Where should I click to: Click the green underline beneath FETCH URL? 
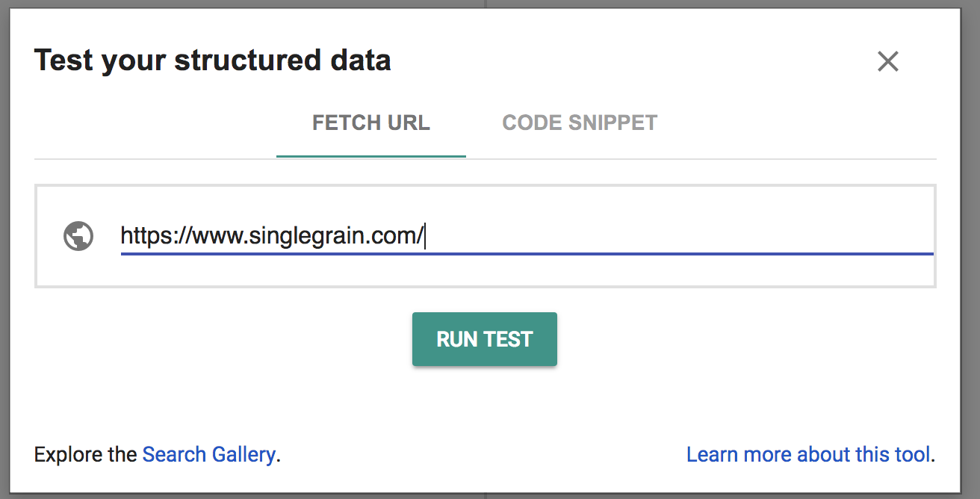click(370, 156)
